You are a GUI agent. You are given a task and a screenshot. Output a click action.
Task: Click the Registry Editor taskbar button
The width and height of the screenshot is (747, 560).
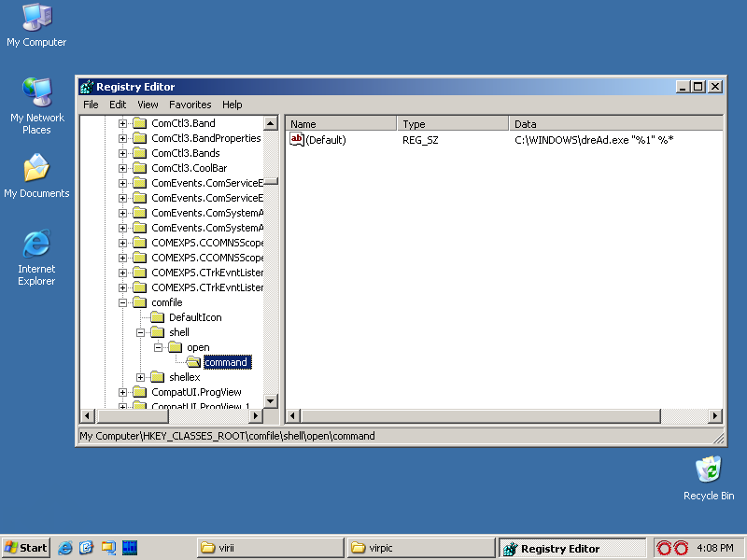572,548
